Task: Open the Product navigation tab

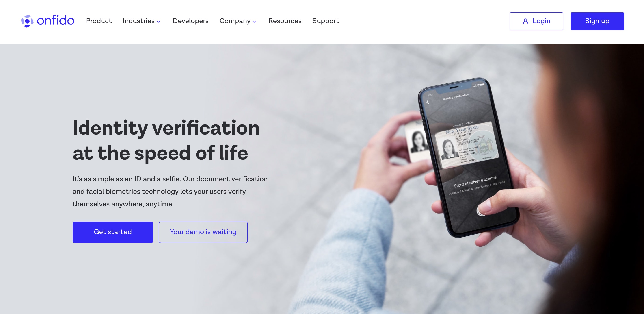Action: click(x=99, y=21)
